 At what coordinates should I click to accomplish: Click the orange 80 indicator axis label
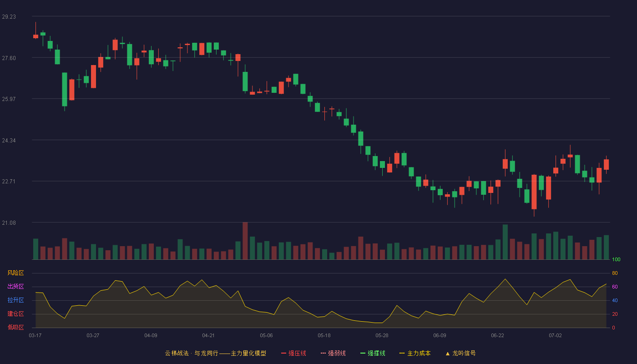[615, 273]
